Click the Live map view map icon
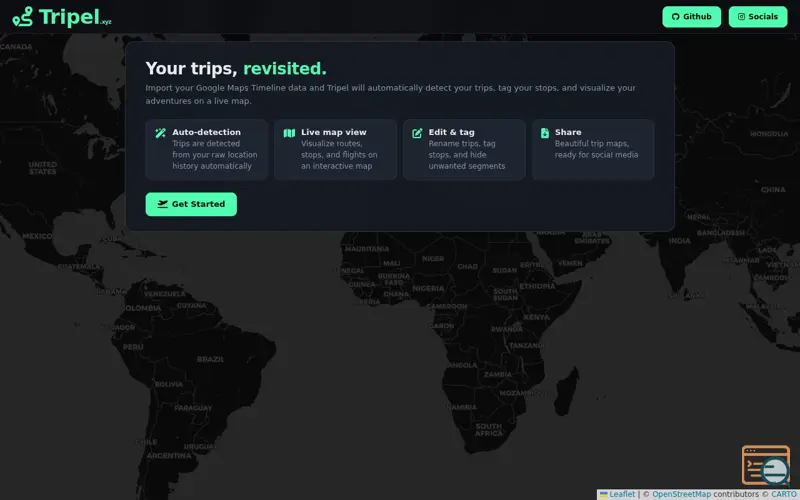The width and height of the screenshot is (800, 500). pos(289,133)
